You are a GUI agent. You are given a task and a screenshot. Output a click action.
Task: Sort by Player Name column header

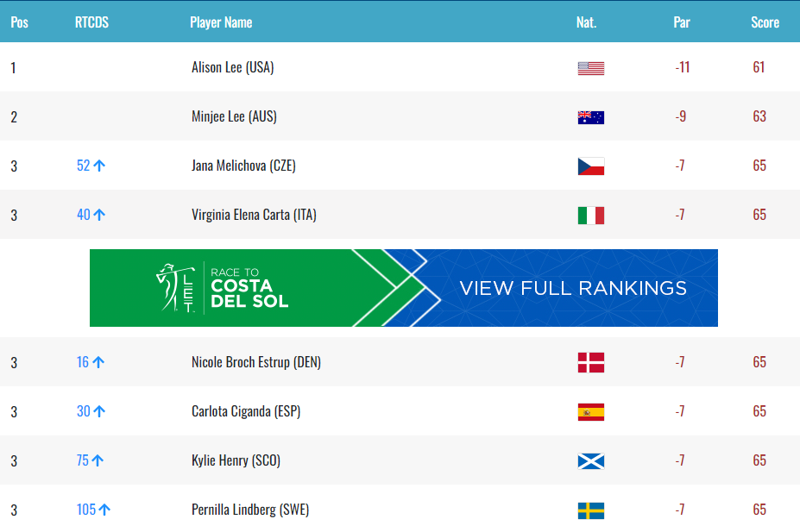coord(221,22)
